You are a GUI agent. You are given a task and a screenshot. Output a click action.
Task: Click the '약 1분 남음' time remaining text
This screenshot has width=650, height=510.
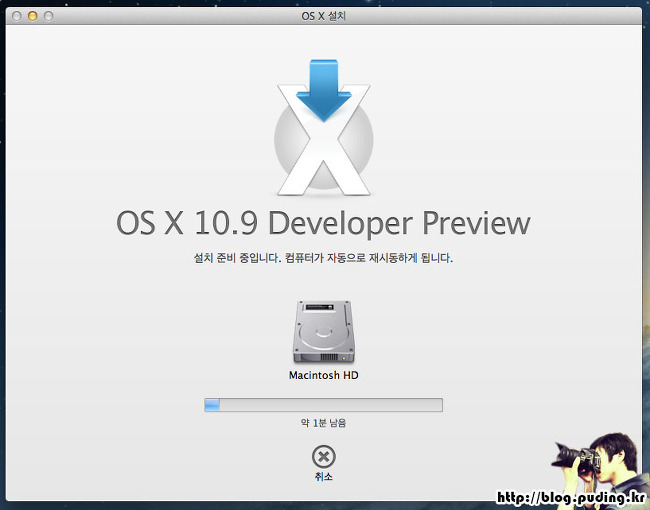pyautogui.click(x=323, y=423)
